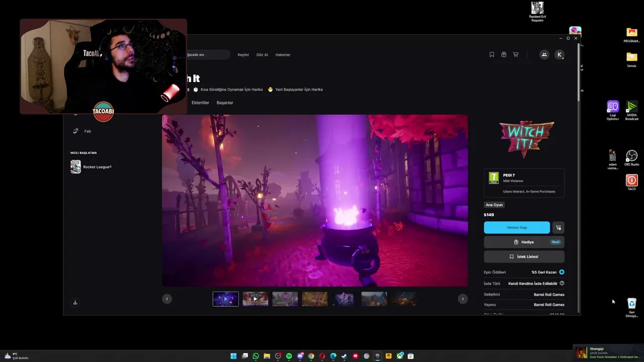Open the gift icon in the top bar
The width and height of the screenshot is (644, 362).
pyautogui.click(x=504, y=55)
